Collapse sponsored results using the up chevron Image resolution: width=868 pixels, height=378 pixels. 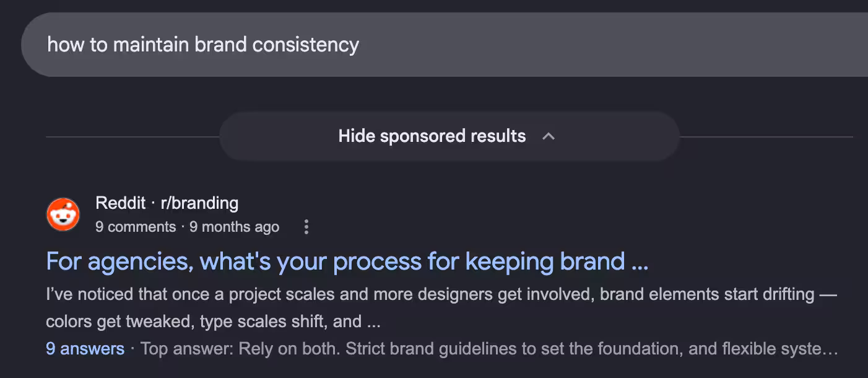(548, 136)
